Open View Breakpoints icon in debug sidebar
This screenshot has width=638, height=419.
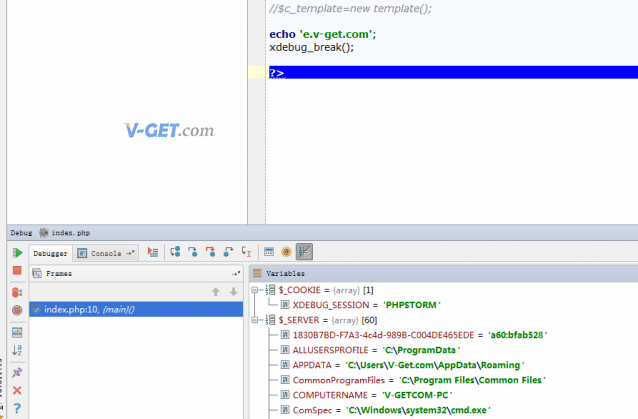click(17, 292)
